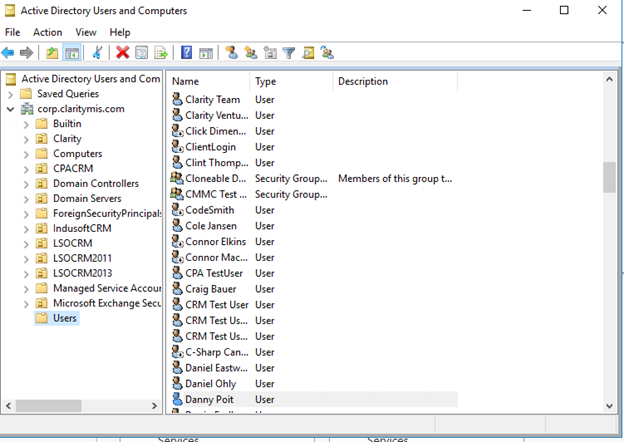
Task: Click the vertical scrollbar thumb in list
Action: (609, 177)
